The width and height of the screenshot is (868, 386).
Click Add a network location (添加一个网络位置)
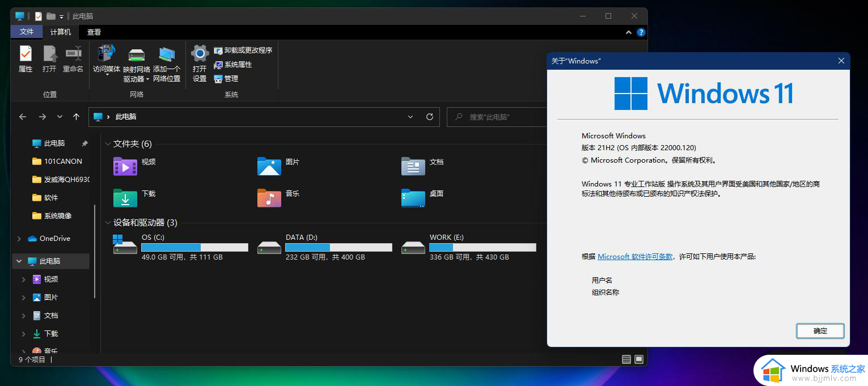[x=167, y=65]
